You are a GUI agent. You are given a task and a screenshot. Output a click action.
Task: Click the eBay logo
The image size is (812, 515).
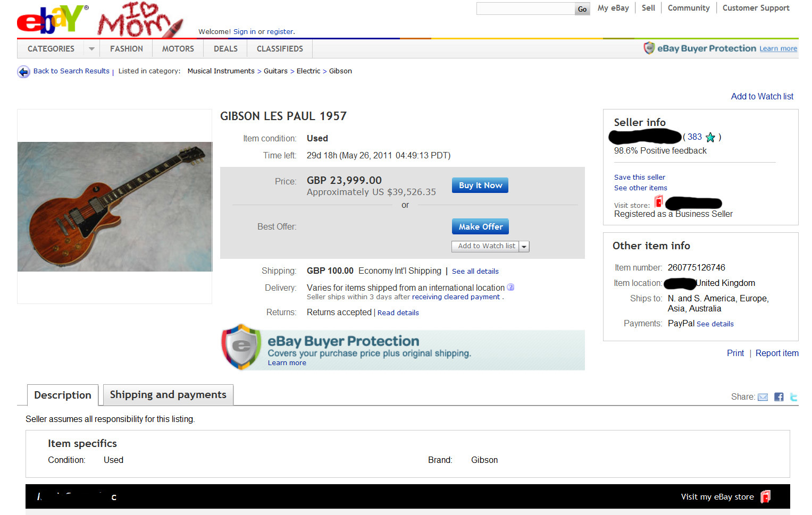(x=52, y=20)
